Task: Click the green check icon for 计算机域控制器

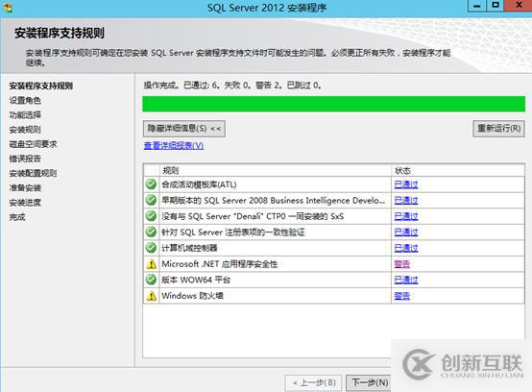Action: 151,248
